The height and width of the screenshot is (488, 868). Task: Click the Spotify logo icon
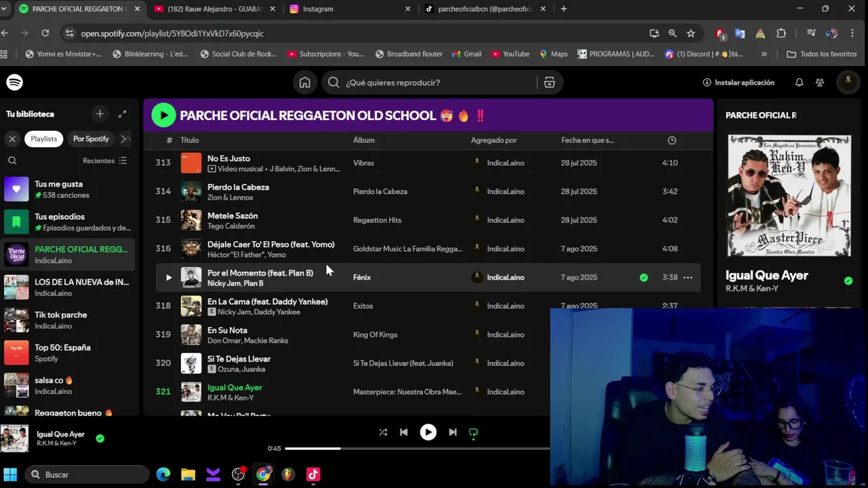[14, 82]
